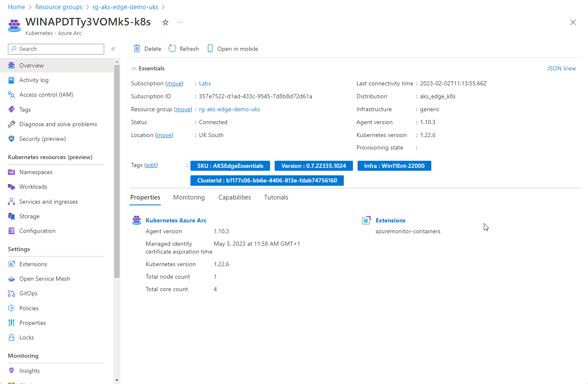Click move link next to Location
This screenshot has width=588, height=384.
164,135
